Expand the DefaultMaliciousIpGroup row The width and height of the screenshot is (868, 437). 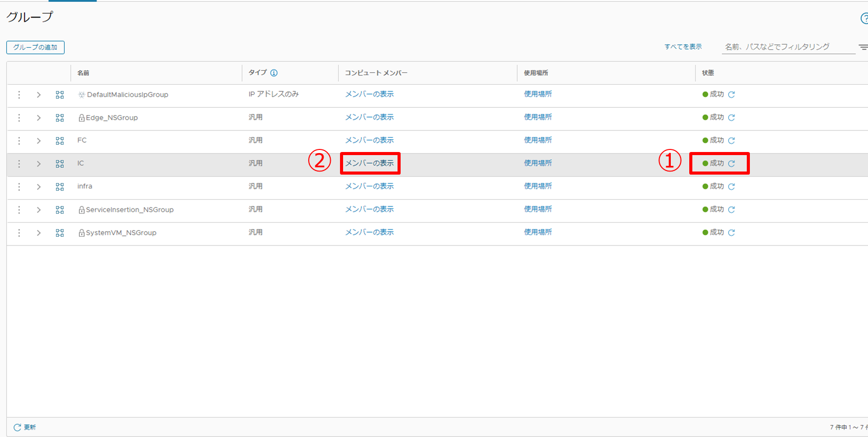[x=39, y=95]
